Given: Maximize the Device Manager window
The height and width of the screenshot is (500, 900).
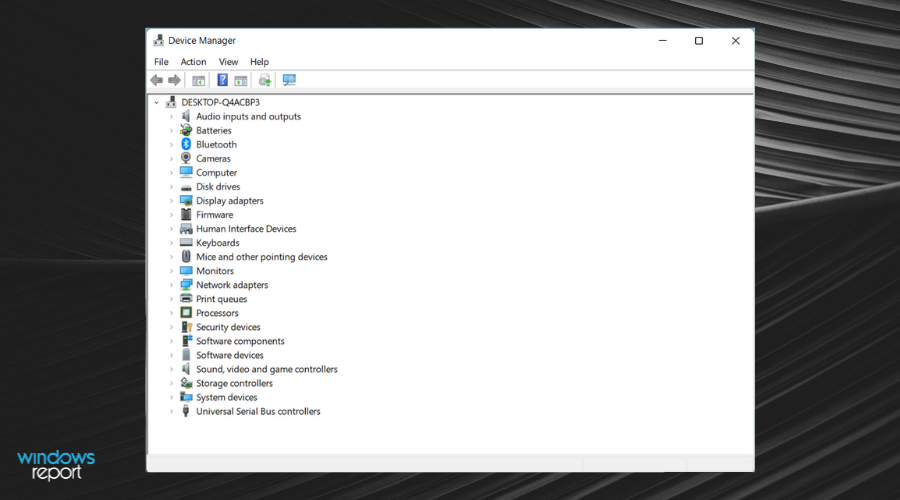Looking at the screenshot, I should [699, 41].
